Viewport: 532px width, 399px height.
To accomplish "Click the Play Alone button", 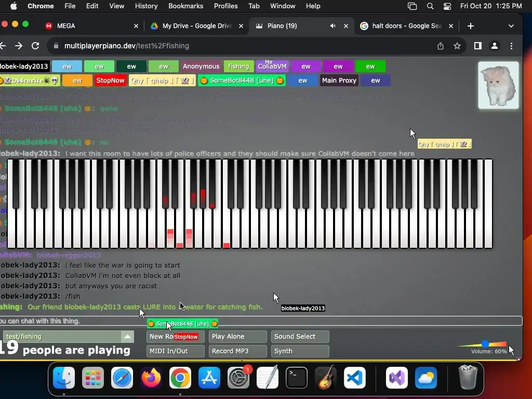I will pos(237,337).
